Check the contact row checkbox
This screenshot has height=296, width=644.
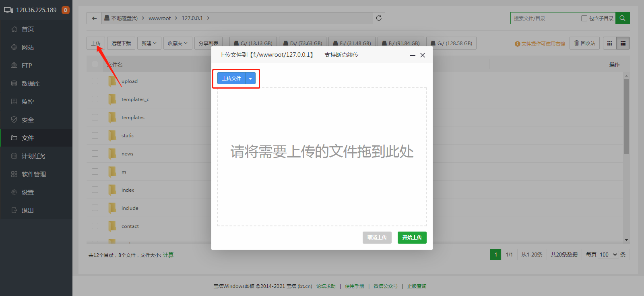pos(95,226)
